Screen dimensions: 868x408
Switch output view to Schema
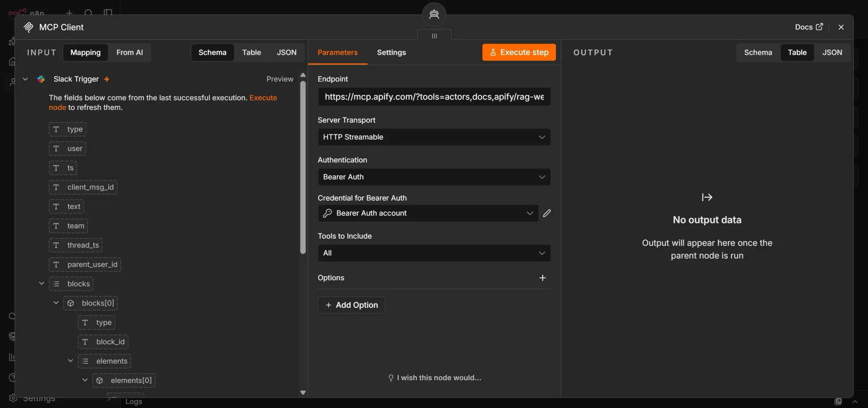pyautogui.click(x=758, y=53)
